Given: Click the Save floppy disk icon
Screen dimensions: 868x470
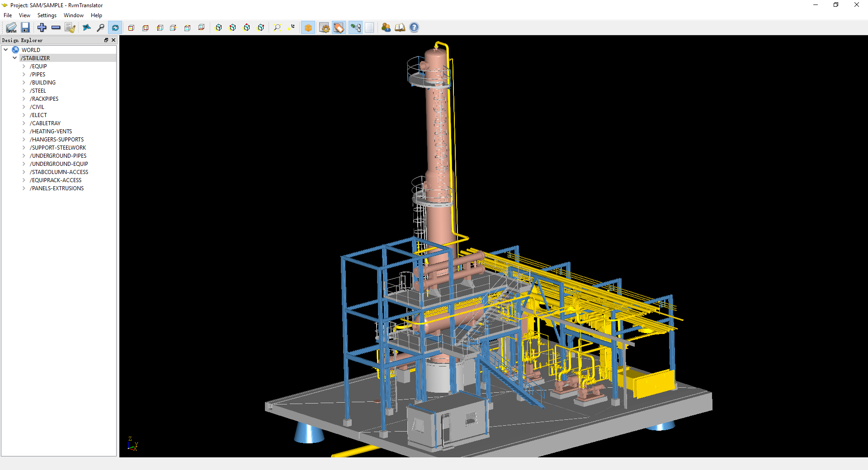Looking at the screenshot, I should (x=25, y=28).
